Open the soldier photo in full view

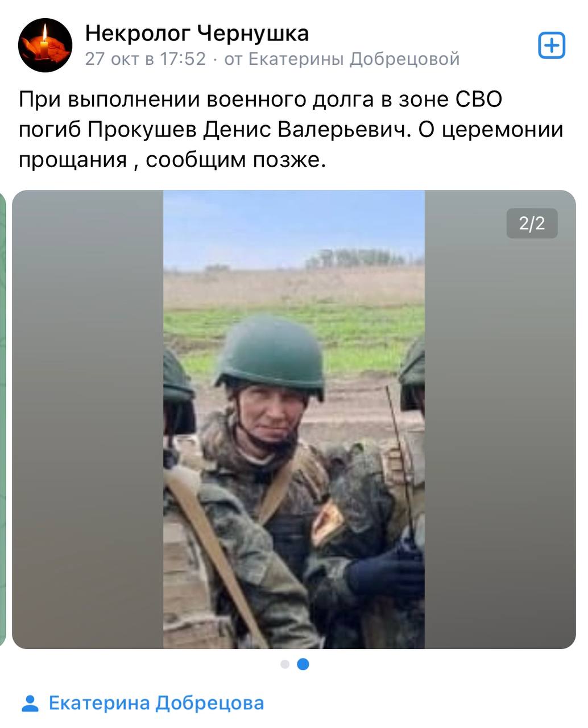[x=294, y=419]
